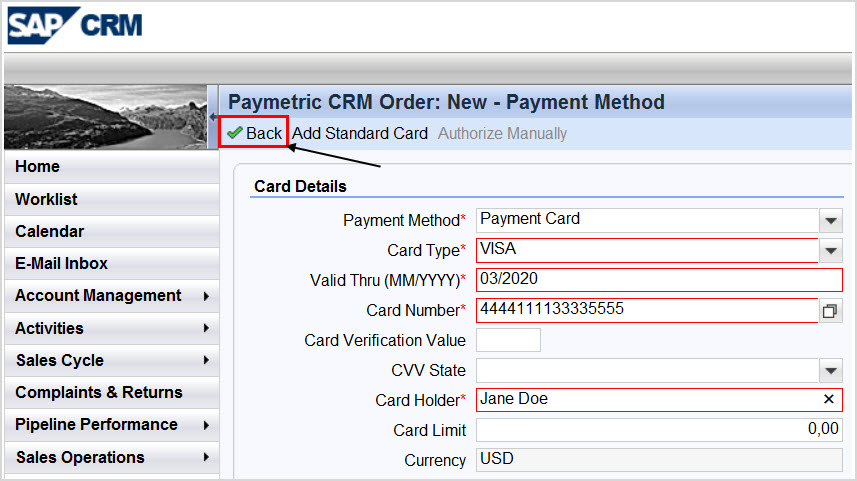Click the Card Type field showing VISA
This screenshot has height=481, width=857.
(647, 251)
